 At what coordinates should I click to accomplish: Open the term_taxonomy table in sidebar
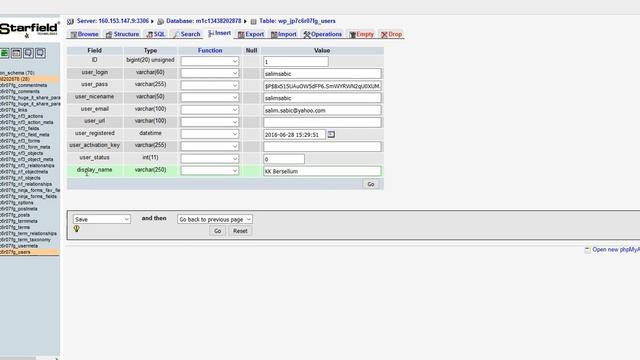pos(25,240)
